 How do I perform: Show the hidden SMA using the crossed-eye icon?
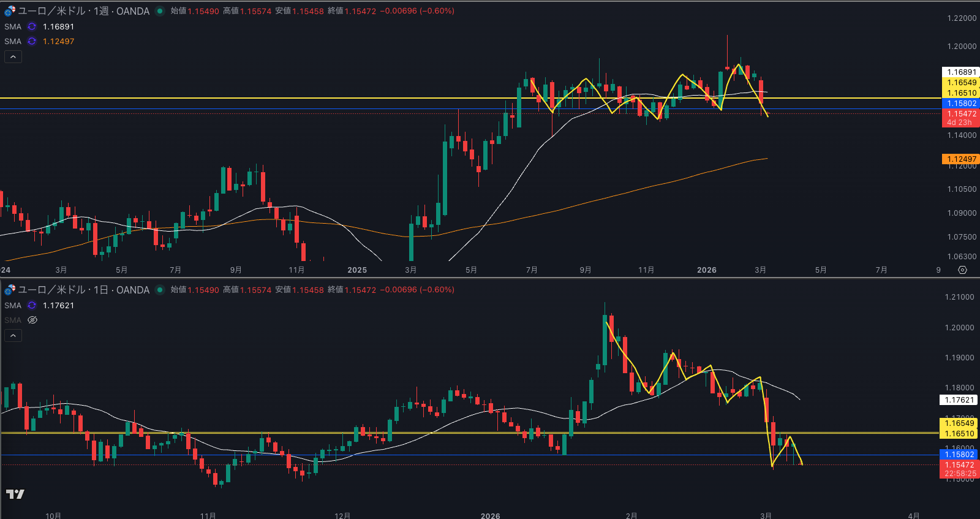(32, 320)
